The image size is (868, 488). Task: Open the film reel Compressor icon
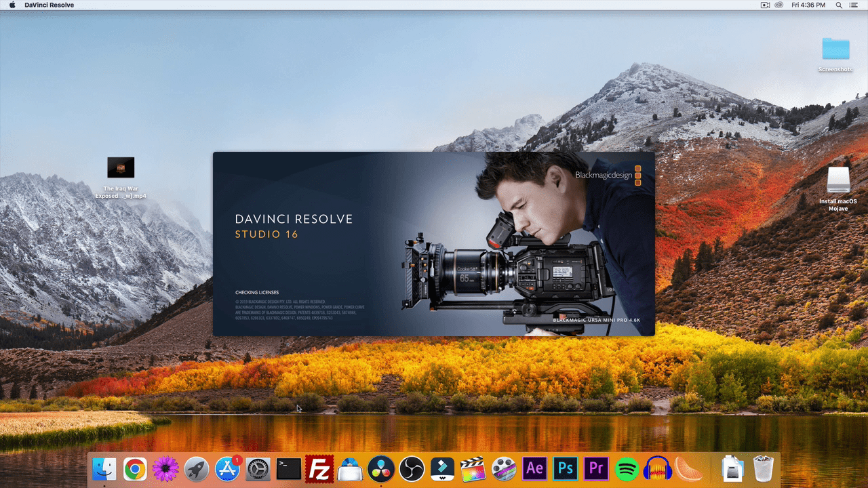pos(504,468)
